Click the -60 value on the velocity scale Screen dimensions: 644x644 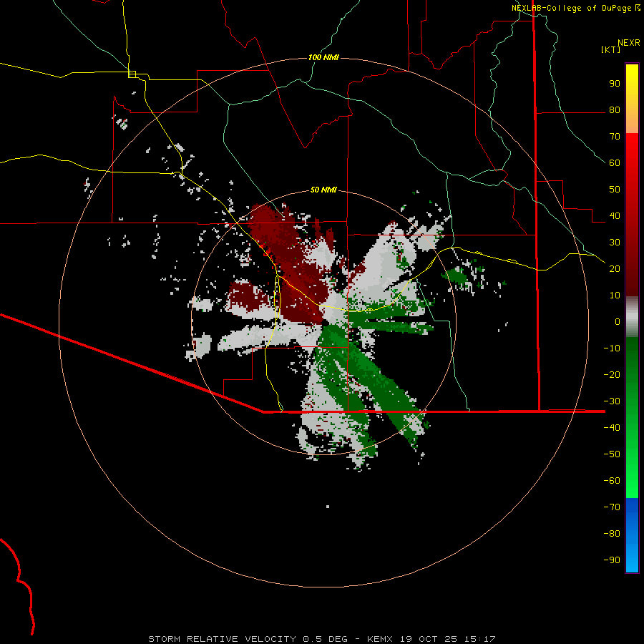[612, 481]
